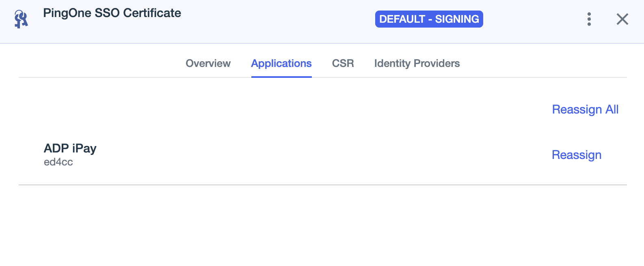This screenshot has width=644, height=266.
Task: Click the PingOne SSO Certificate title
Action: pyautogui.click(x=112, y=13)
